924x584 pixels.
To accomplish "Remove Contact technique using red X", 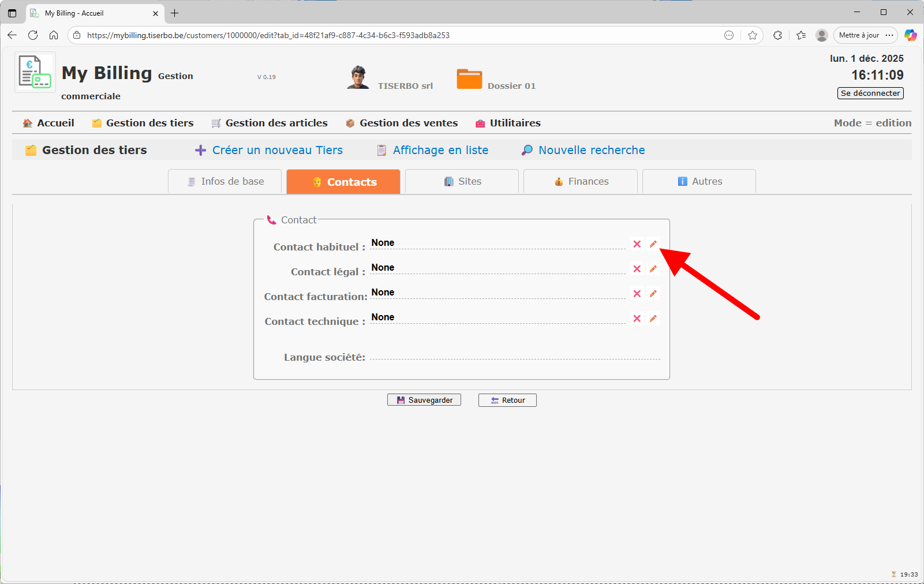I will point(637,319).
